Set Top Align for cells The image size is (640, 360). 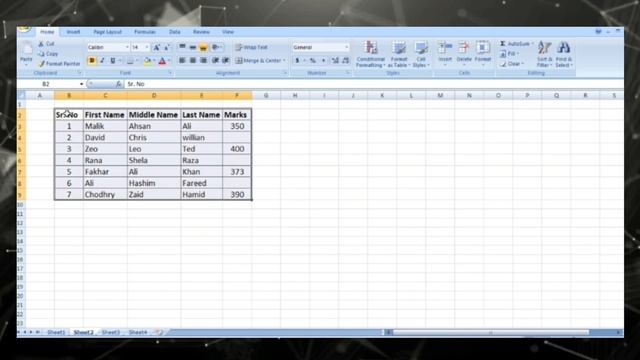tap(182, 47)
